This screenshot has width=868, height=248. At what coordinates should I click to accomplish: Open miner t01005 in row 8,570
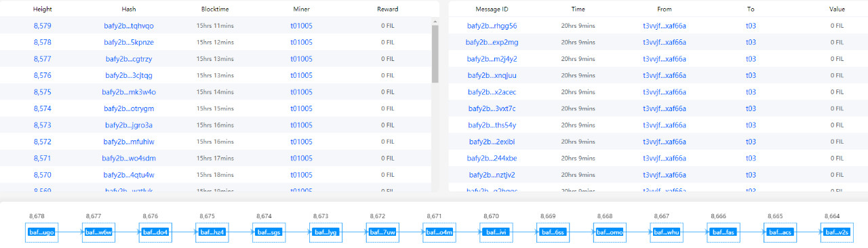click(301, 175)
